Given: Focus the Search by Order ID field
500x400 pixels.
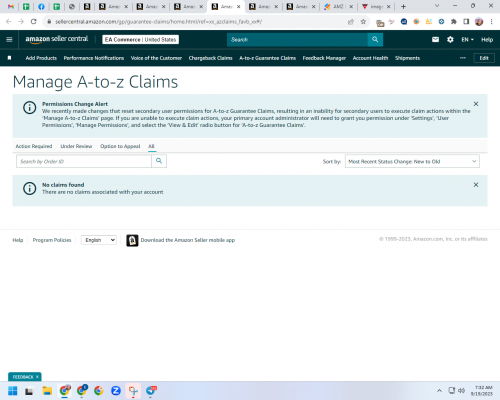Looking at the screenshot, I should tap(84, 161).
